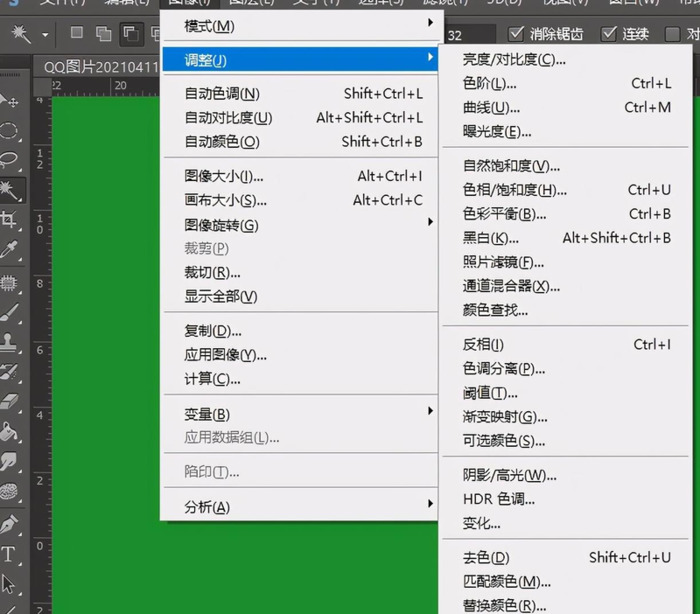
Task: Select the Type tool
Action: pyautogui.click(x=9, y=554)
